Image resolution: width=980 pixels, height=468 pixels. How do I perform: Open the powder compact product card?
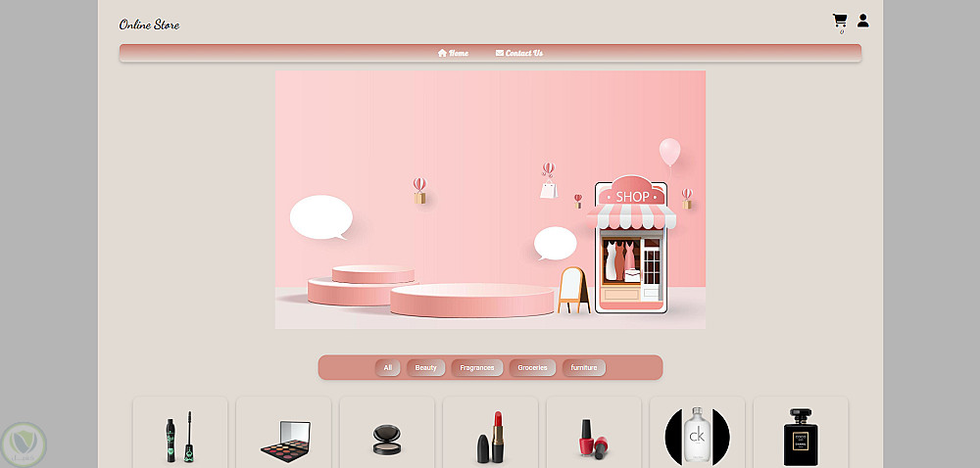tap(387, 433)
